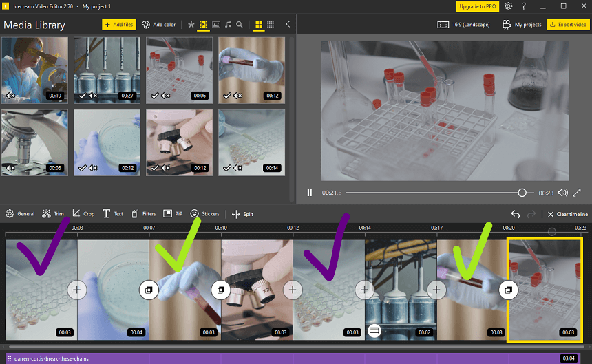Open the 16:9 (Landscape) aspect ratio selector
Viewport: 592px width, 364px height.
point(463,25)
